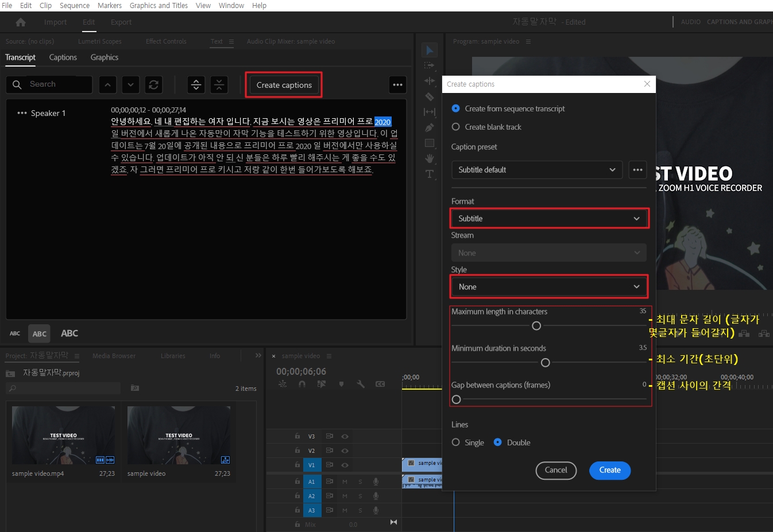The width and height of the screenshot is (773, 532).
Task: Go to next search result arrow
Action: tap(131, 85)
